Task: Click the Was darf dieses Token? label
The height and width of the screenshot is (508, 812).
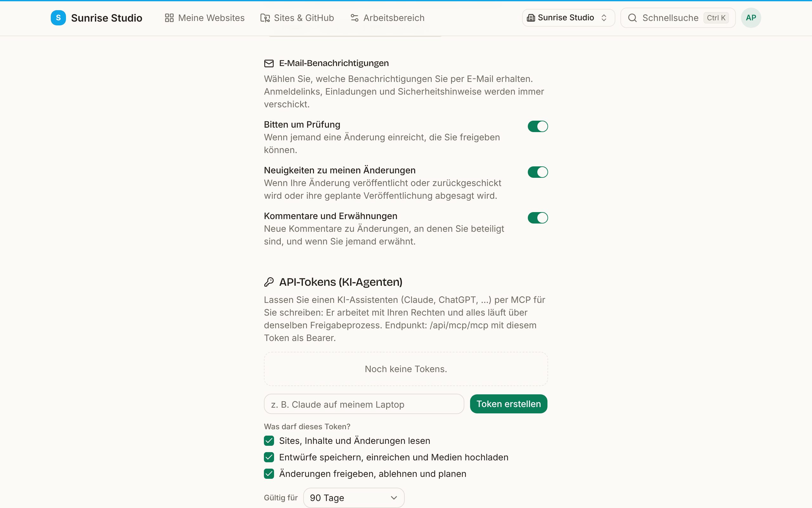Action: (x=307, y=426)
